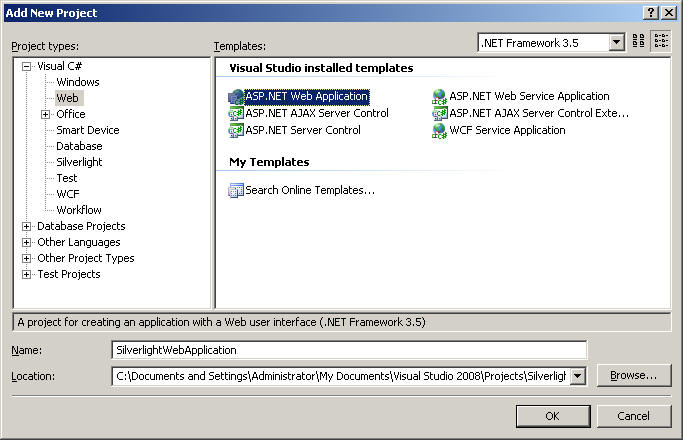The image size is (683, 440).
Task: Choose ASP.NET Web Service Application label
Action: (529, 96)
